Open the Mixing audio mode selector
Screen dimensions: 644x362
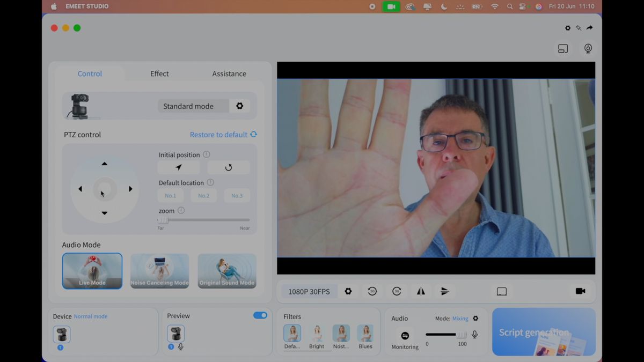pos(460,318)
